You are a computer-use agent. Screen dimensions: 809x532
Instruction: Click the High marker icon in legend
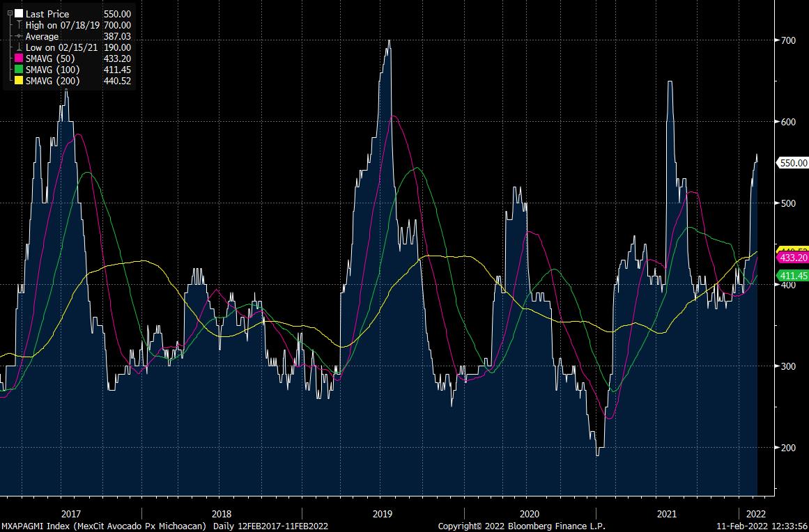pos(19,25)
